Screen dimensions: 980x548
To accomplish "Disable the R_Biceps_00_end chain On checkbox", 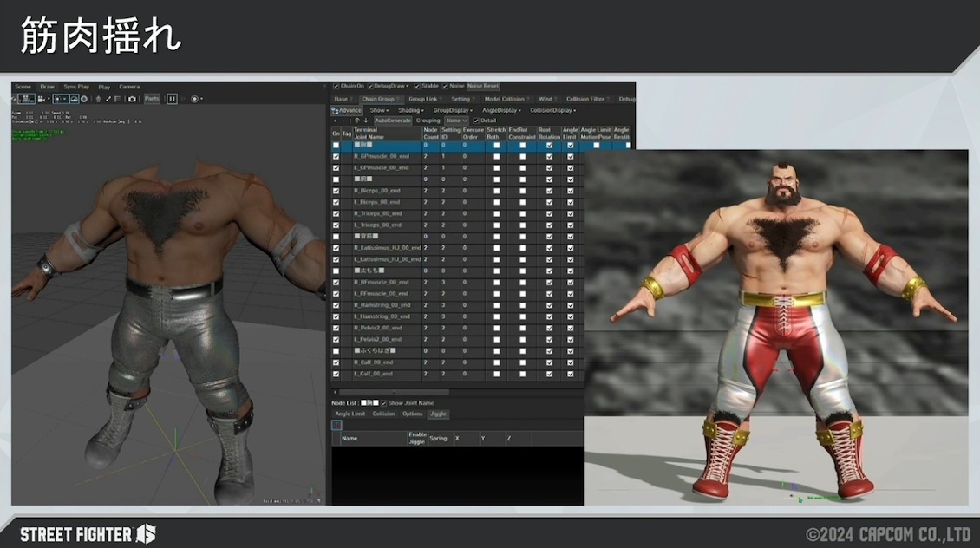I will (336, 192).
